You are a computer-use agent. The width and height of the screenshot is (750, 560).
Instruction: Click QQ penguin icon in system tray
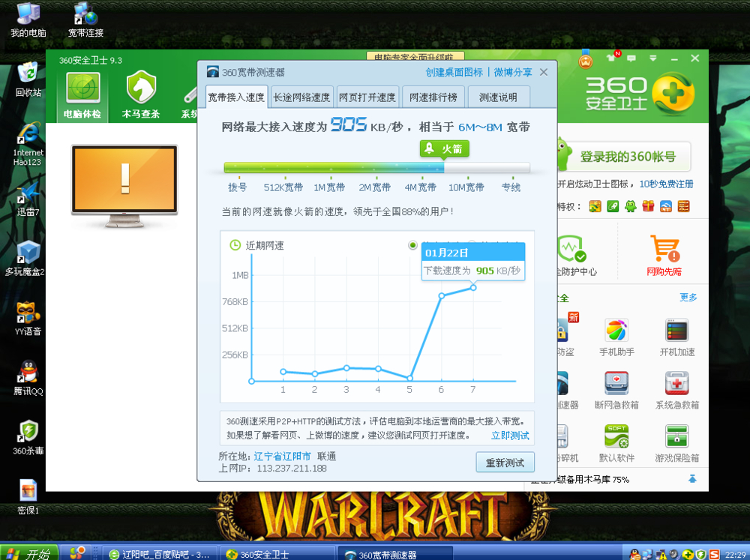click(x=634, y=554)
